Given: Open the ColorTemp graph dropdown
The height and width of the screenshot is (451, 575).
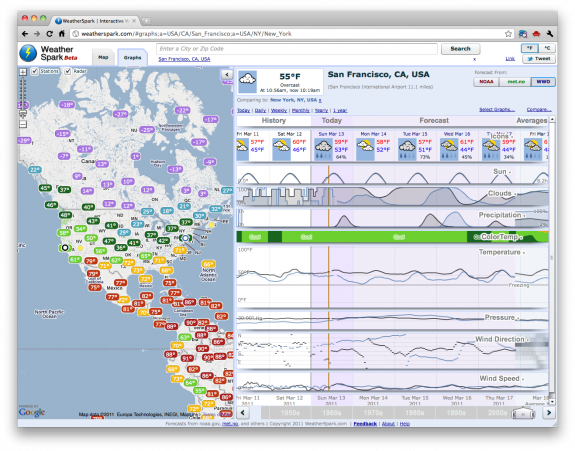Looking at the screenshot, I should (x=521, y=238).
